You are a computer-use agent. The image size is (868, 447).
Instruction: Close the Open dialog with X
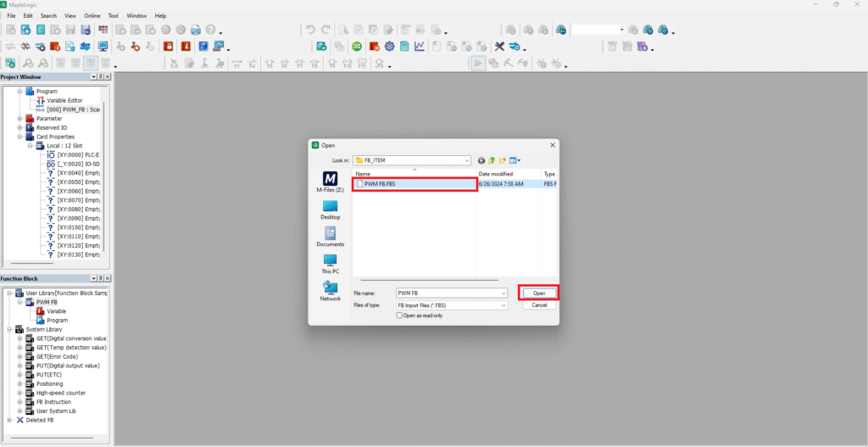click(552, 145)
